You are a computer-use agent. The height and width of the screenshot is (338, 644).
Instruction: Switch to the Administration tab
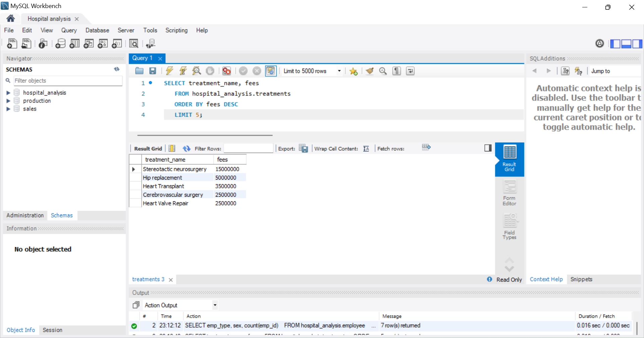(x=25, y=215)
